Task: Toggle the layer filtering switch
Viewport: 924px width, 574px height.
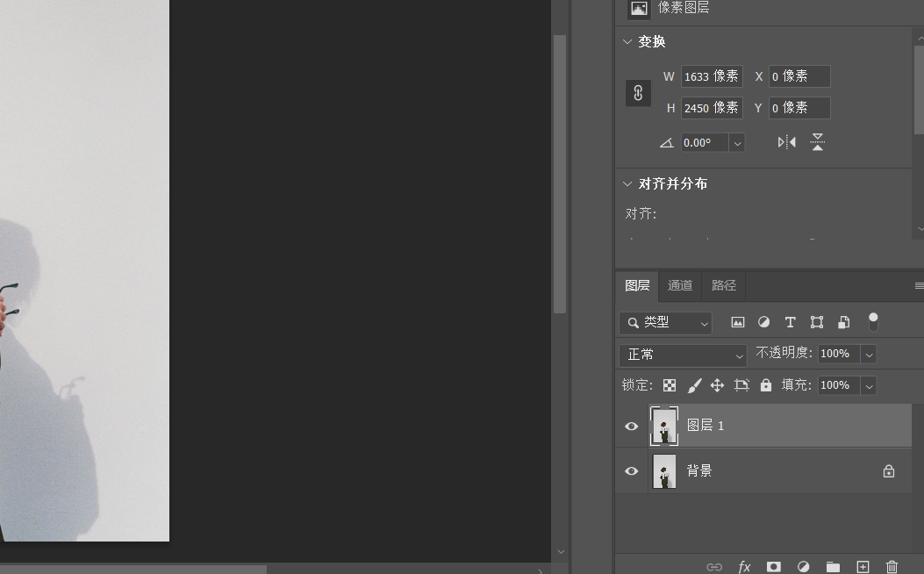Action: [873, 322]
